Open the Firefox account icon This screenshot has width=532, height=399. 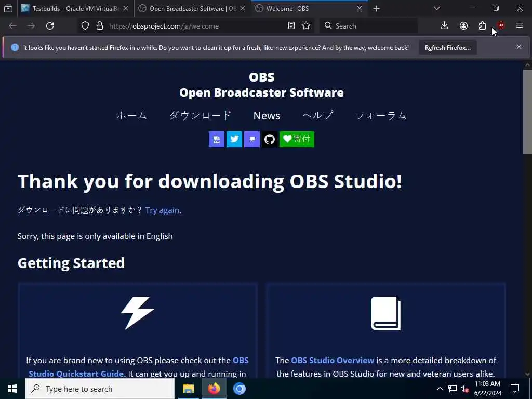pyautogui.click(x=463, y=26)
